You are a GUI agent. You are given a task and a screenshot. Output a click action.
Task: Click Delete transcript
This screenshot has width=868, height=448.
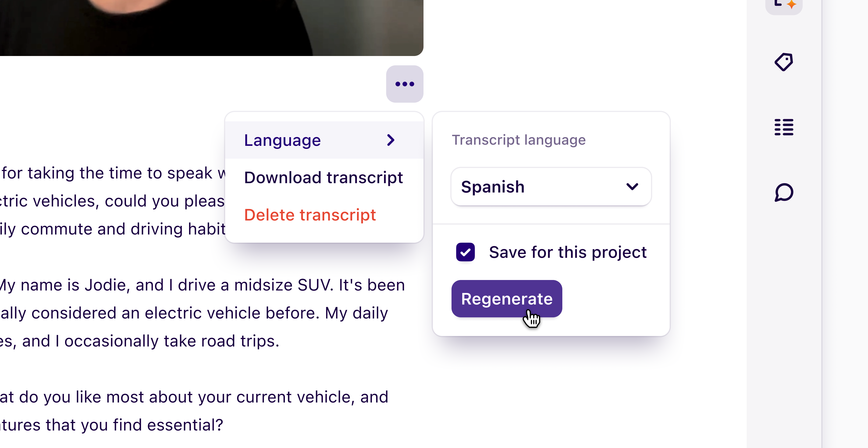(x=310, y=215)
